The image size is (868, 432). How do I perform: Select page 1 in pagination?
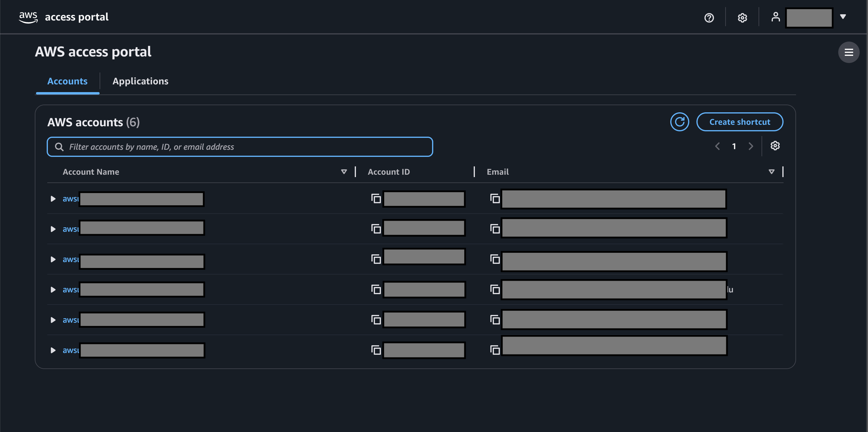click(734, 146)
